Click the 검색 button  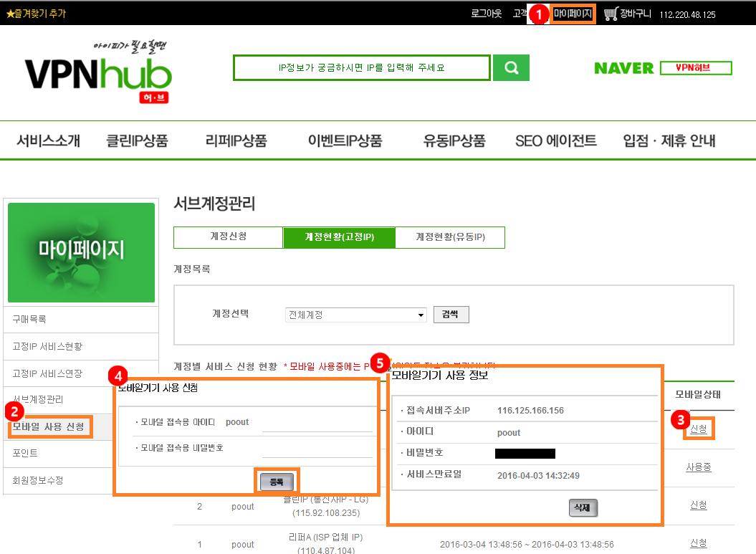[451, 315]
